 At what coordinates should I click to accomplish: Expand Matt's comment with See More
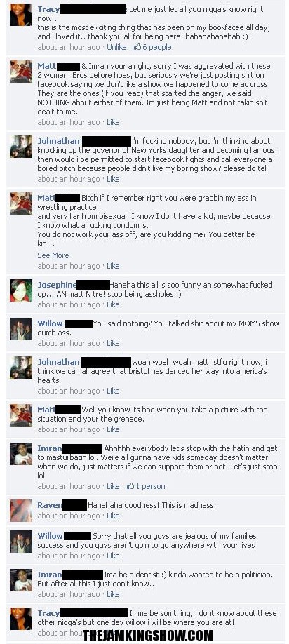coord(53,255)
